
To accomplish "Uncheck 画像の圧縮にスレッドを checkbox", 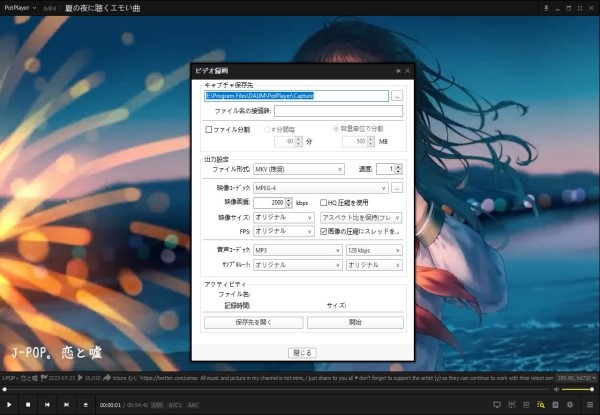I will pyautogui.click(x=323, y=231).
